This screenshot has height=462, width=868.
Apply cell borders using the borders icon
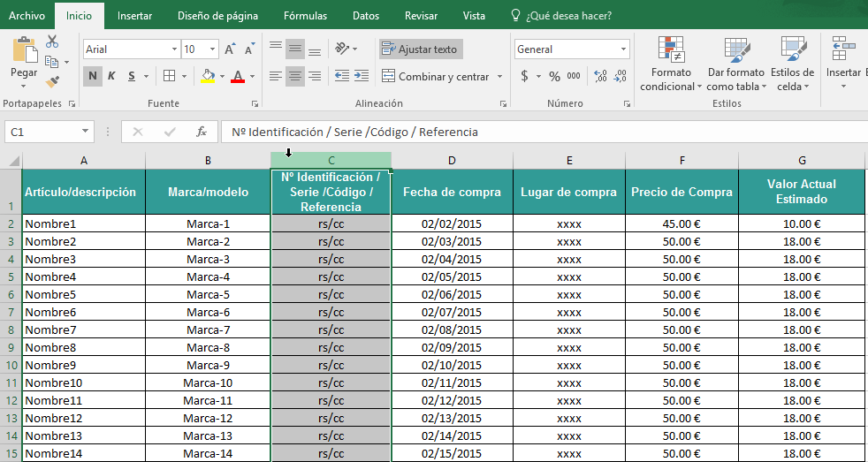pyautogui.click(x=170, y=76)
